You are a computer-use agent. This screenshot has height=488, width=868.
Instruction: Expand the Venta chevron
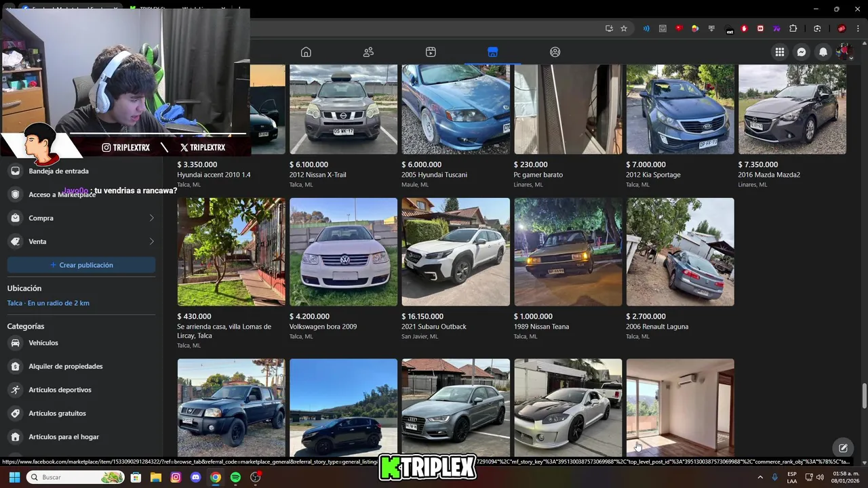(151, 241)
